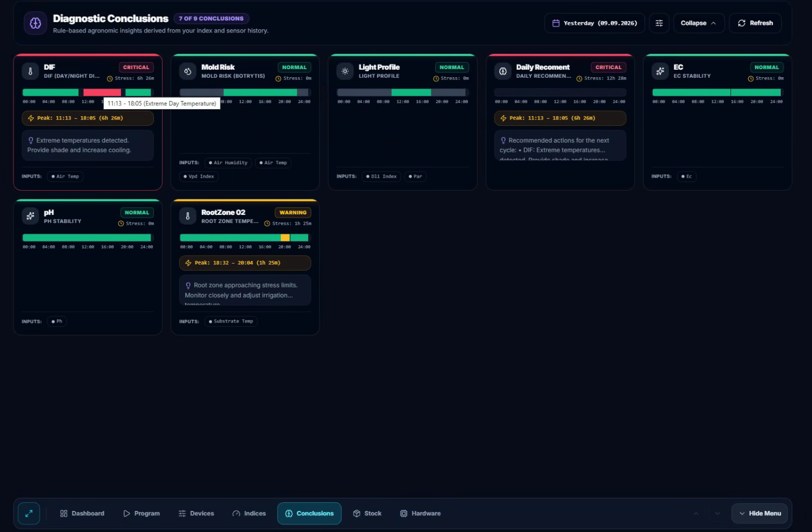Viewport: 812px width, 532px height.
Task: Switch to the Hardware tab
Action: click(420, 514)
